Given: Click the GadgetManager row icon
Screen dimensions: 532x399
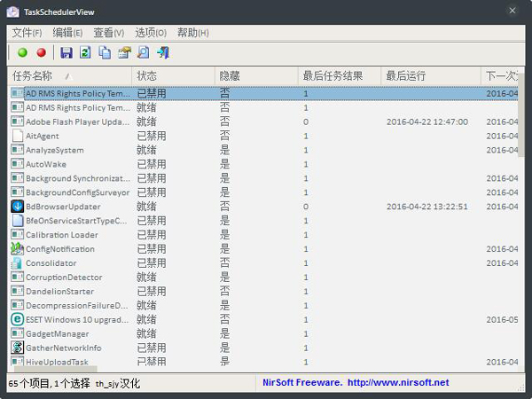Looking at the screenshot, I should coord(18,333).
